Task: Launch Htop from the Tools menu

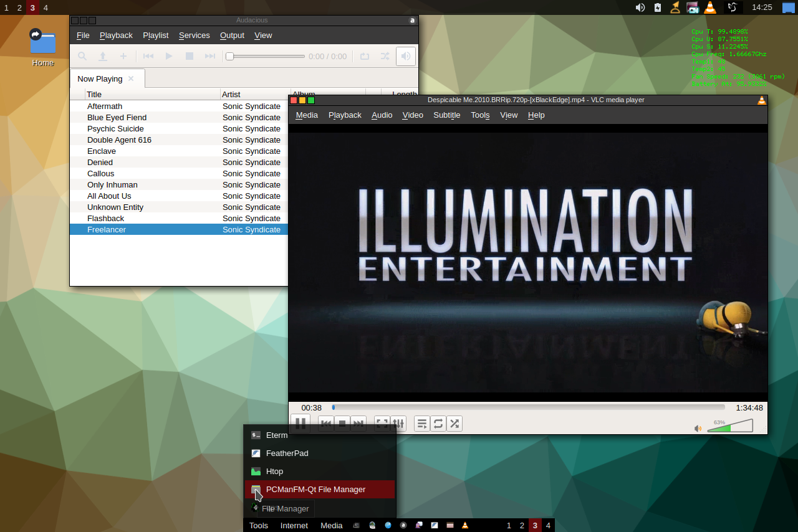Action: point(320,472)
